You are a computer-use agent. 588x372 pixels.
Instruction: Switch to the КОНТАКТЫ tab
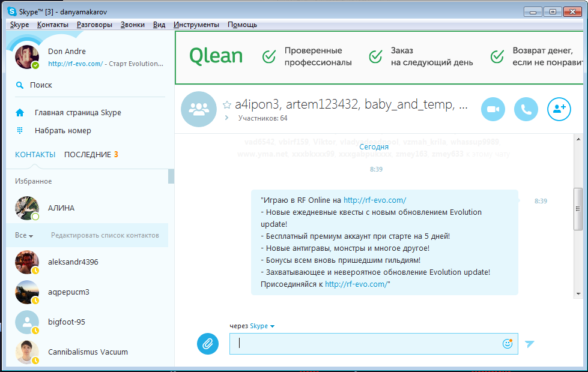tap(35, 154)
